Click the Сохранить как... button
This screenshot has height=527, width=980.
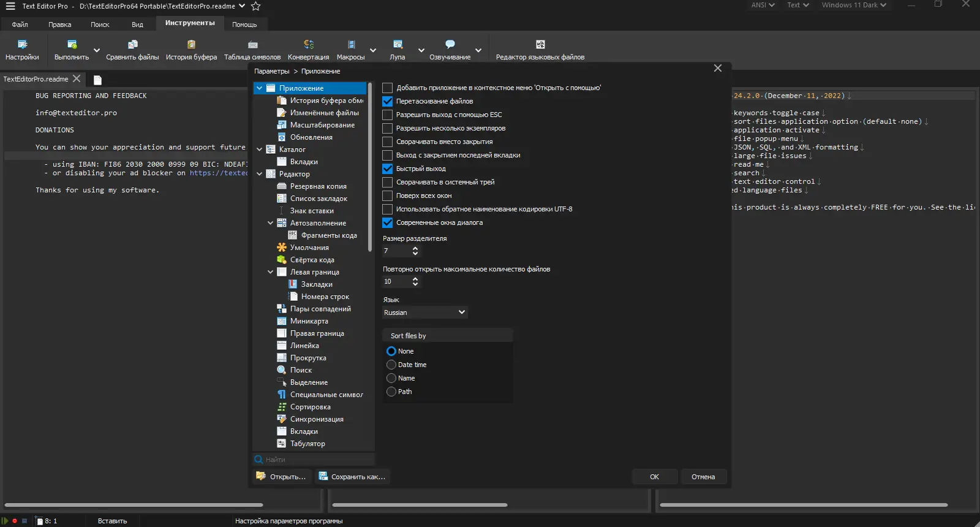tap(353, 477)
